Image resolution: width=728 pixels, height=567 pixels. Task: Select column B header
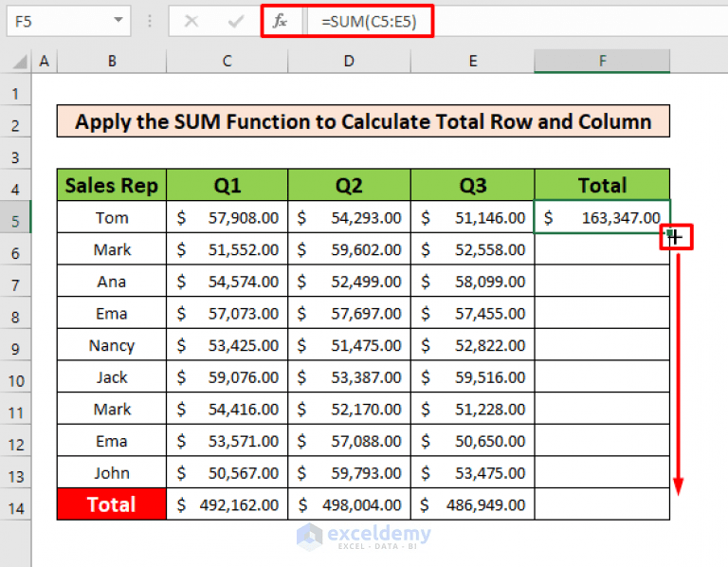pos(112,61)
